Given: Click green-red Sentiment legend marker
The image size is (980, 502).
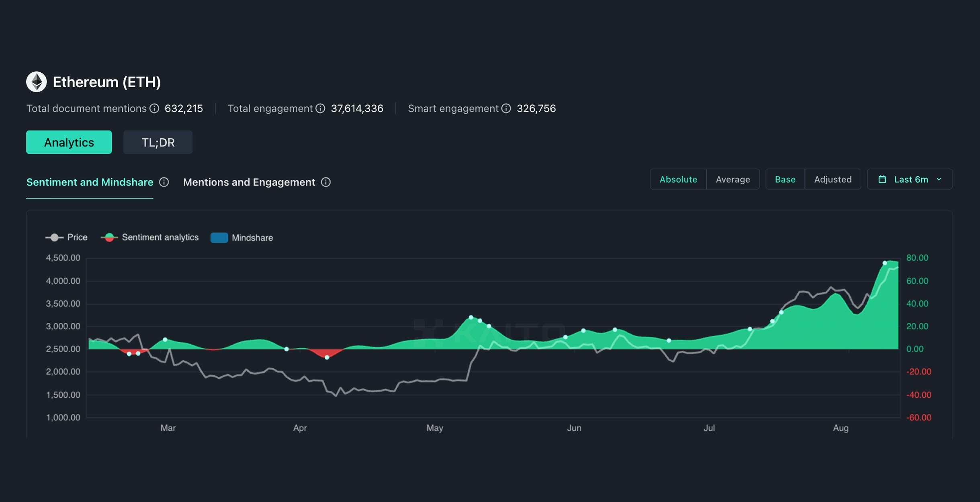Looking at the screenshot, I should [x=109, y=237].
